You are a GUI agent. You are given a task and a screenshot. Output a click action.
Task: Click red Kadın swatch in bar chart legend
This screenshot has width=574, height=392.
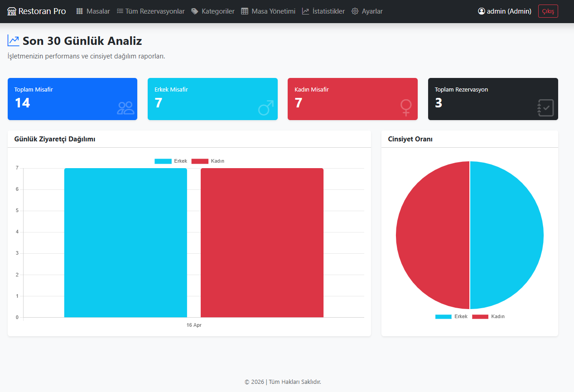[200, 161]
